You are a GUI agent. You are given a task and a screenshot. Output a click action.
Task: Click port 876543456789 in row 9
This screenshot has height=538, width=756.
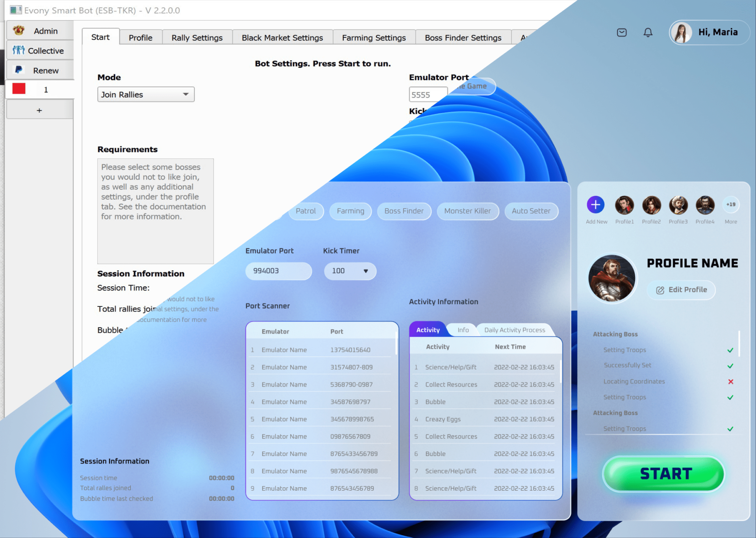point(352,488)
